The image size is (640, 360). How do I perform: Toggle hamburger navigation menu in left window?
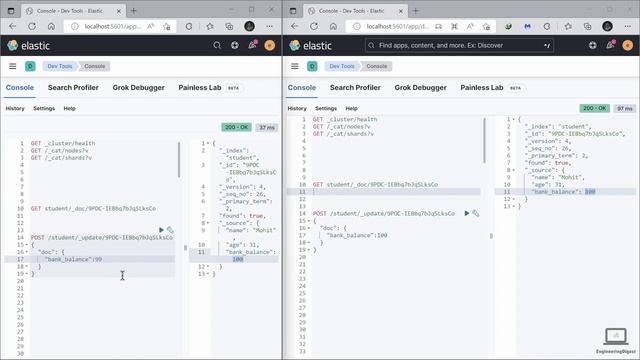13,66
